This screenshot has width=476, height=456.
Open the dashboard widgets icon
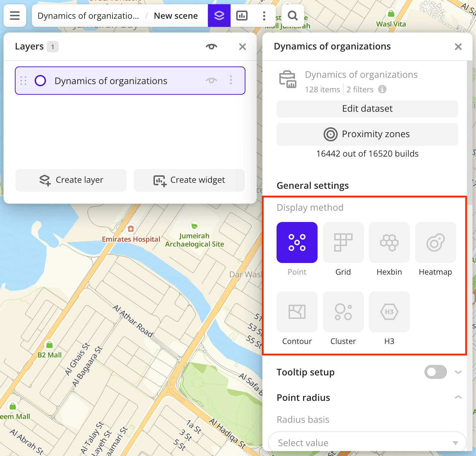[x=242, y=16]
